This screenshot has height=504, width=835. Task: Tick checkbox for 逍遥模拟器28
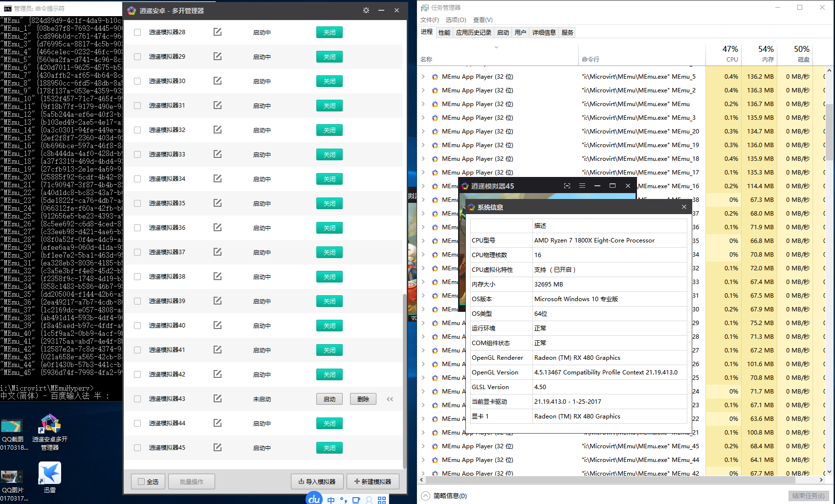tap(137, 32)
